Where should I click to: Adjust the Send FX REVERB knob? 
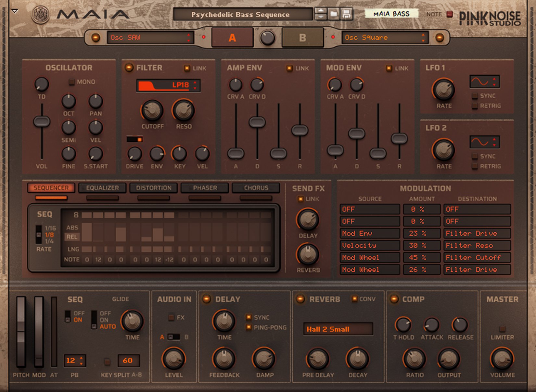[x=308, y=254]
